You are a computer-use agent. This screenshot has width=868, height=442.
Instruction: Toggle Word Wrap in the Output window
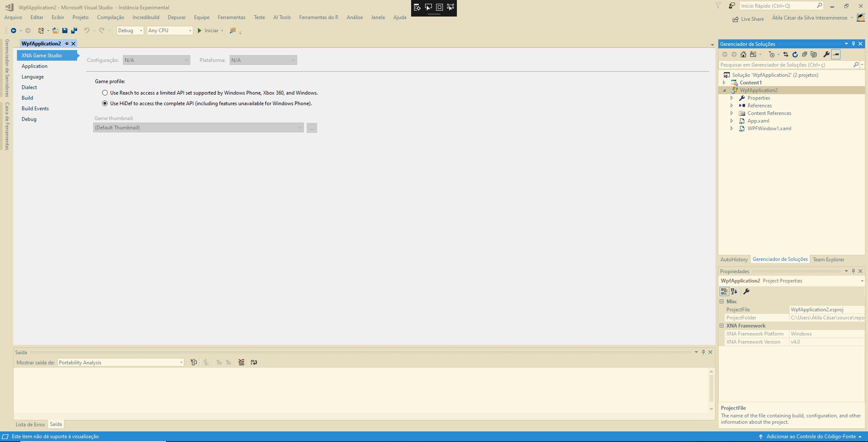(254, 363)
